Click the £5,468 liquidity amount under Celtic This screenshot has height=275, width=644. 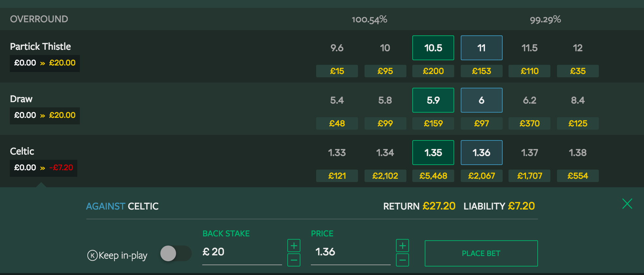(433, 176)
